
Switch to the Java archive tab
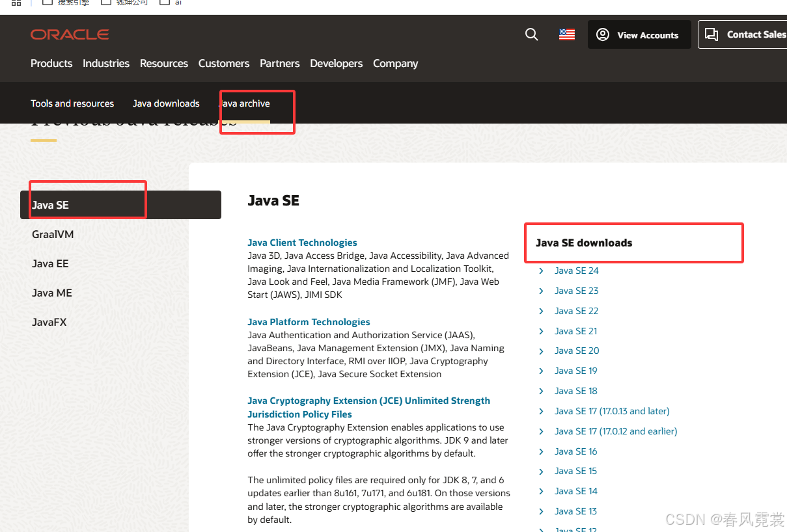click(x=244, y=103)
